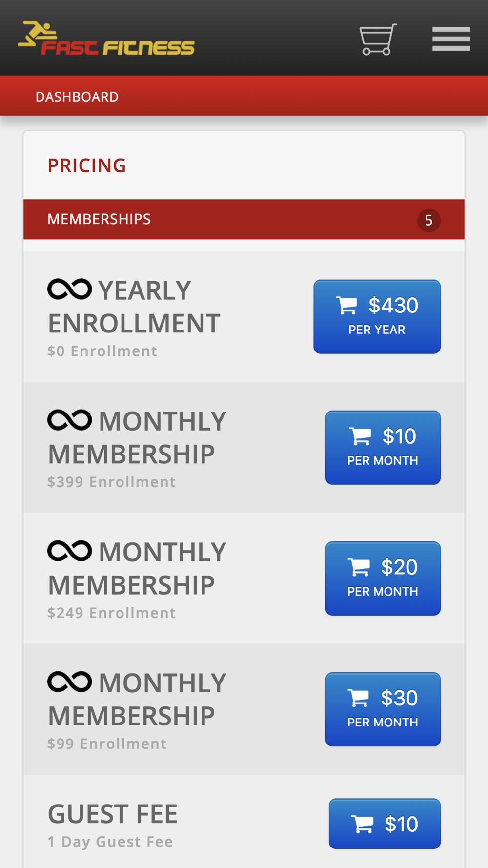488x868 pixels.
Task: Select the 1 Day Guest Fee description
Action: (x=110, y=842)
